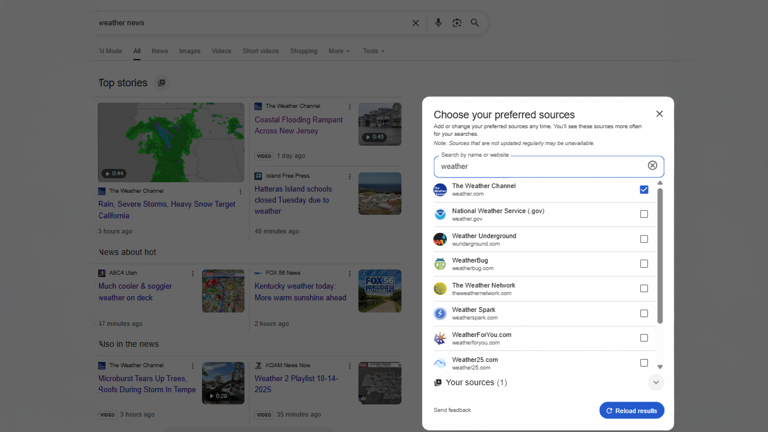Open the Tools dropdown
Viewport: 768px width, 432px height.
click(374, 51)
